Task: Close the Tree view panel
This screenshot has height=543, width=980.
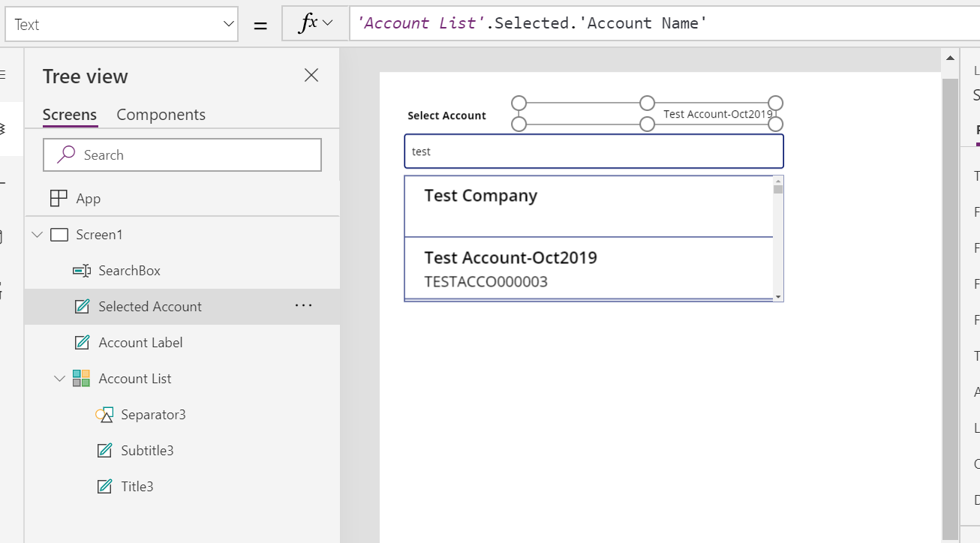Action: point(311,75)
